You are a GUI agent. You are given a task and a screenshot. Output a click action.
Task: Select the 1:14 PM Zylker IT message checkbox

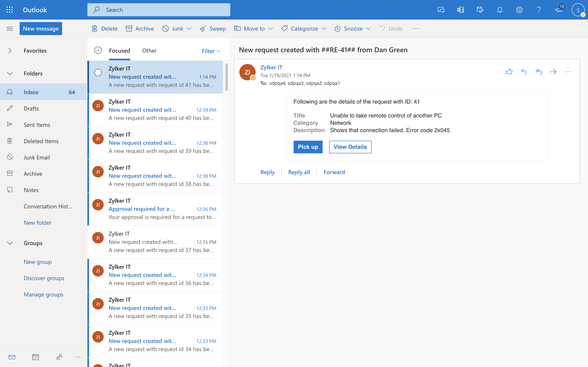tap(98, 73)
